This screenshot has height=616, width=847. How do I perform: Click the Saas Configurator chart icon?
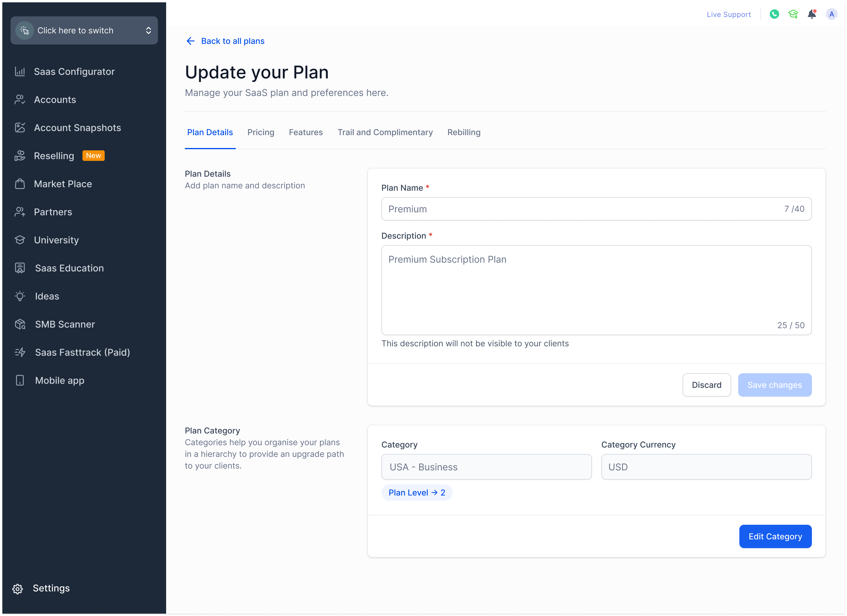pyautogui.click(x=20, y=71)
